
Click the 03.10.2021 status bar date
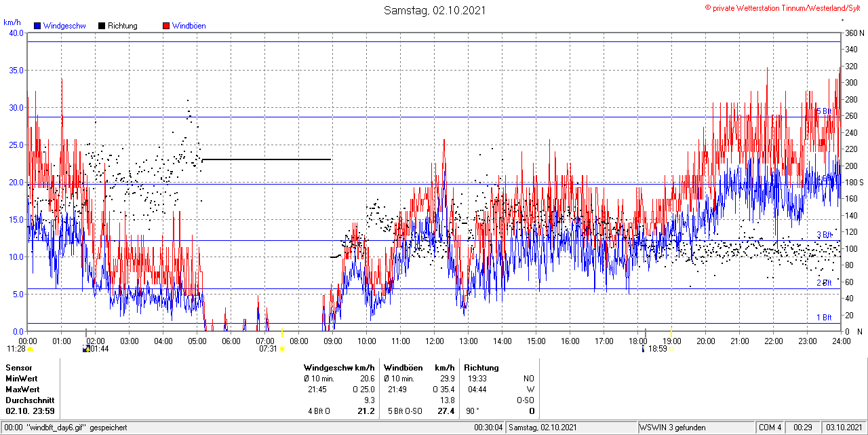[844, 428]
